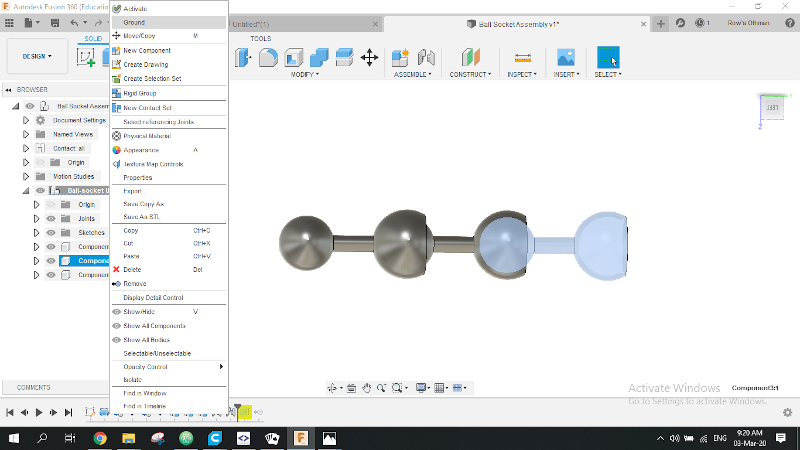This screenshot has height=450, width=800.
Task: Select the Shell tool icon
Action: (294, 57)
